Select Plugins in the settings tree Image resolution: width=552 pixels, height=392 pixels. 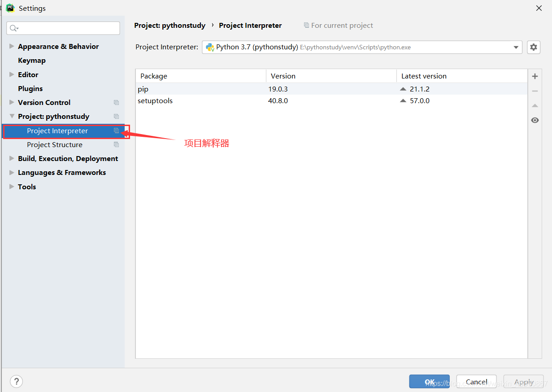[x=30, y=88]
